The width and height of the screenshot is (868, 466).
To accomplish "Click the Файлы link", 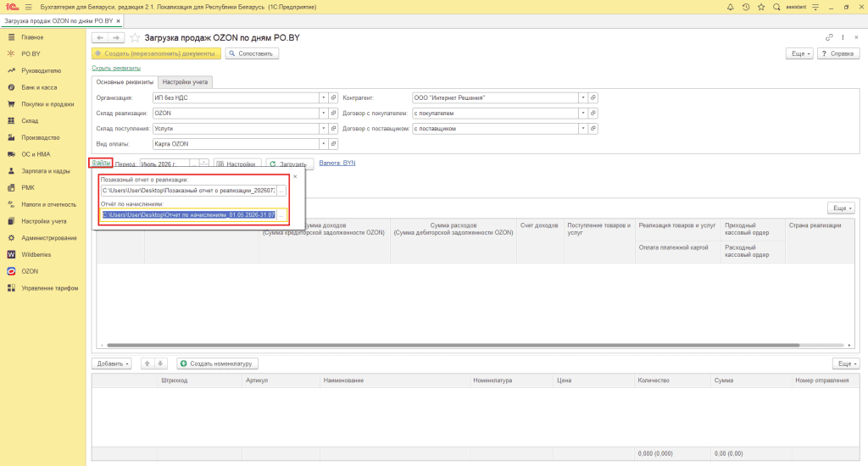I will (x=101, y=163).
